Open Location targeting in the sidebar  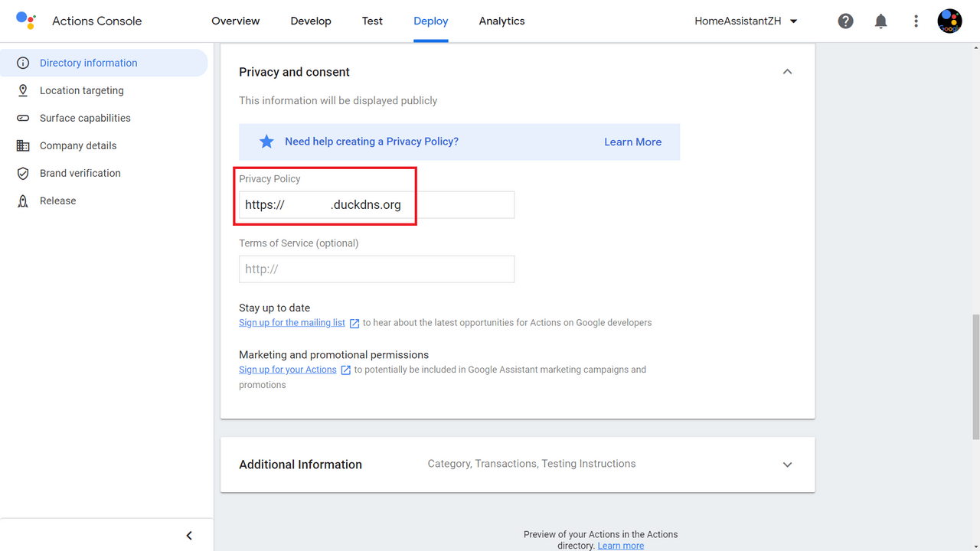(x=104, y=90)
